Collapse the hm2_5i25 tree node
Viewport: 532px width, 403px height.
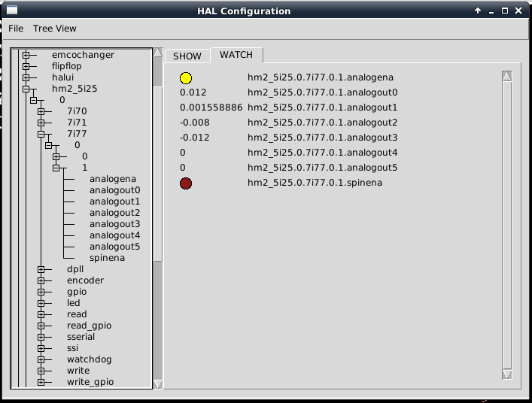26,89
